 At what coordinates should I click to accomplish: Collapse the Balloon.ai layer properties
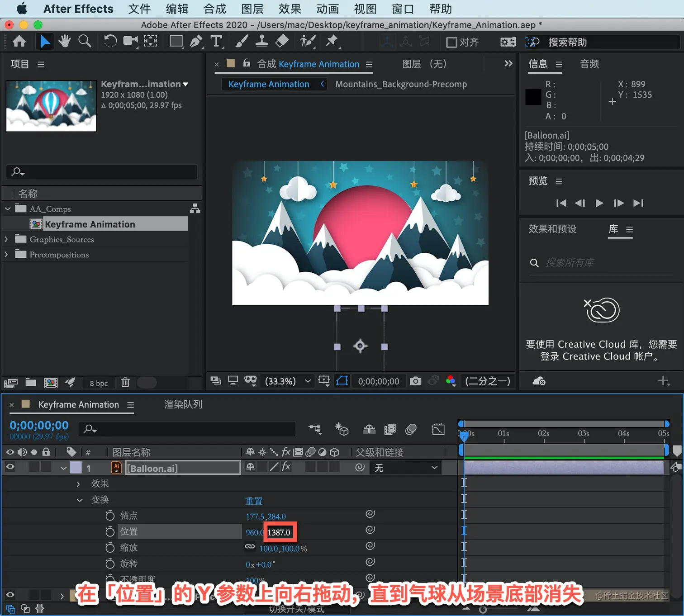pyautogui.click(x=63, y=468)
